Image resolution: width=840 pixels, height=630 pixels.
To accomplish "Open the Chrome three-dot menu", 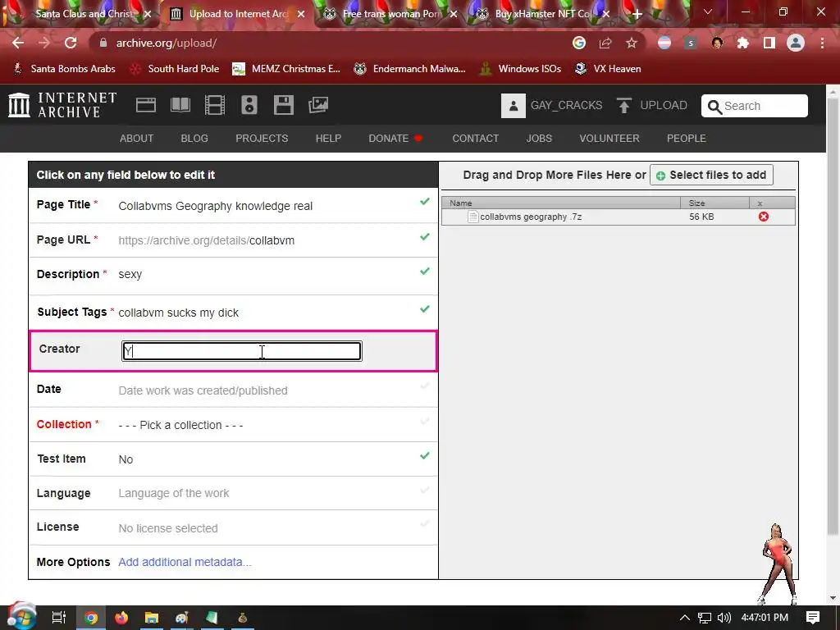I will point(822,43).
